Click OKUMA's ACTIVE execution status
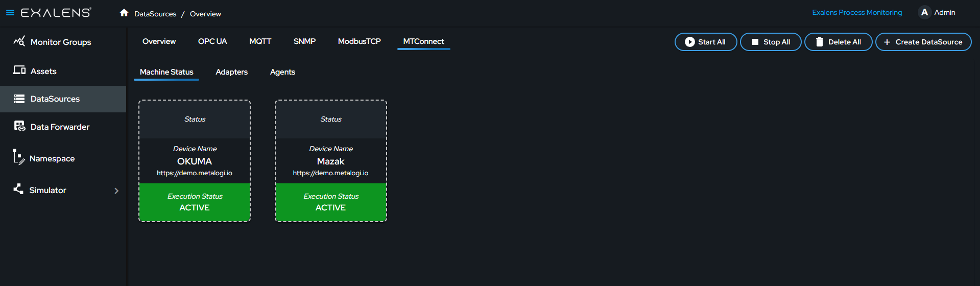Image resolution: width=980 pixels, height=286 pixels. pyautogui.click(x=195, y=207)
